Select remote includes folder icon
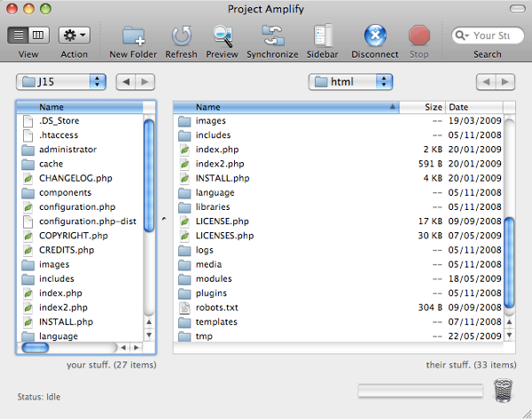The image size is (532, 419). tap(184, 136)
